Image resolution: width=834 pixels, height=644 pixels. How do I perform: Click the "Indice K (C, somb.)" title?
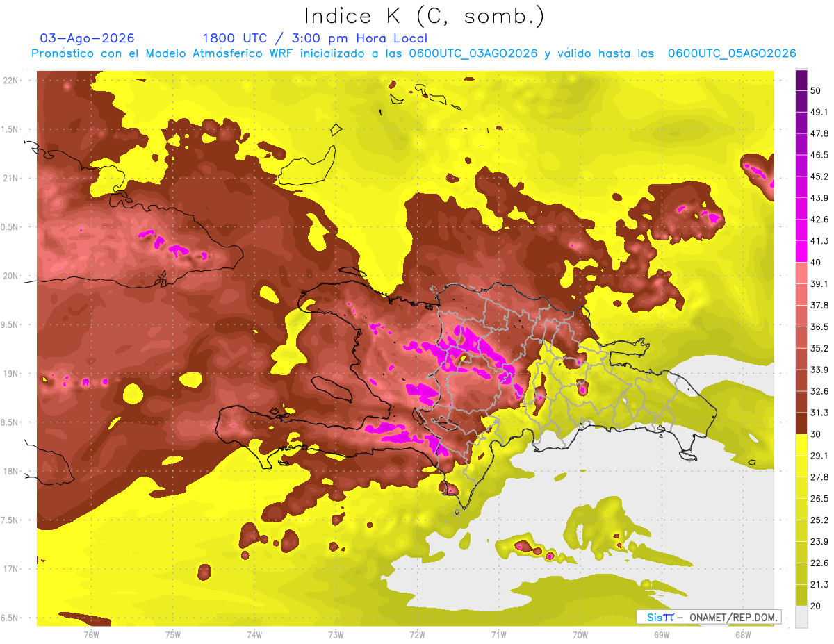click(x=424, y=16)
